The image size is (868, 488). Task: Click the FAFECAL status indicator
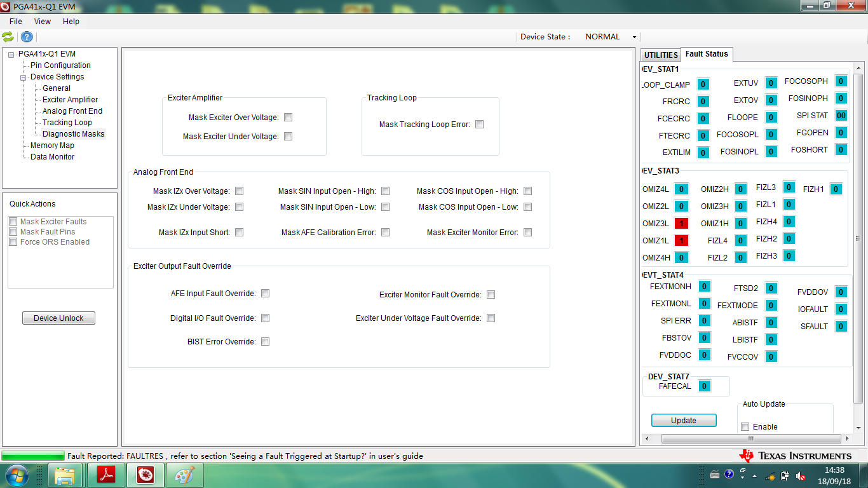pyautogui.click(x=704, y=386)
